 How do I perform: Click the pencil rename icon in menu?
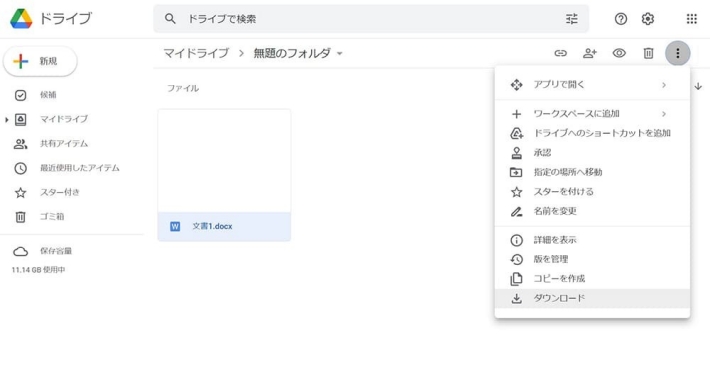click(517, 211)
